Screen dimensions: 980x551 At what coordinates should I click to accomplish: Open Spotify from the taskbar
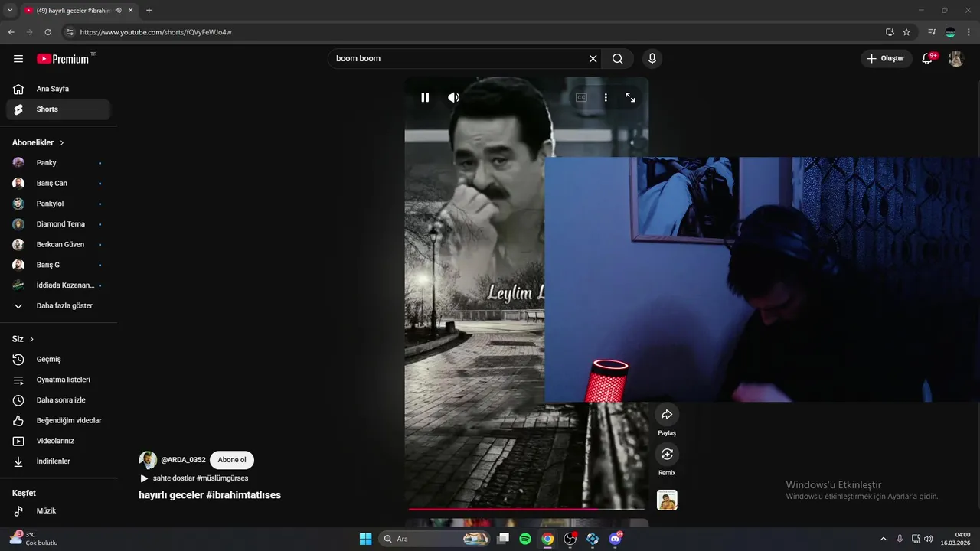(525, 539)
